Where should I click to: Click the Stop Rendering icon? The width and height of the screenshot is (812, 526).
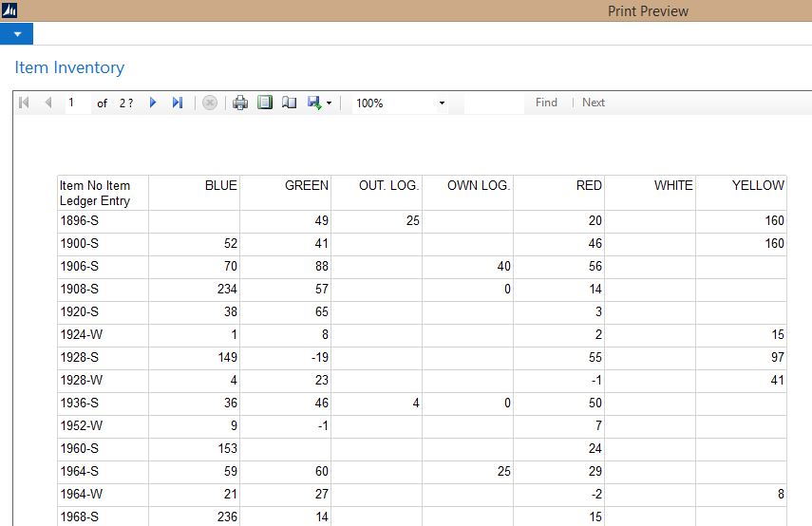pos(210,103)
